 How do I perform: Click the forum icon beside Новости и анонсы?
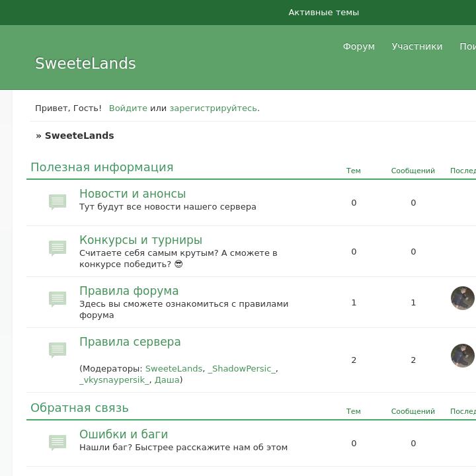pos(58,202)
